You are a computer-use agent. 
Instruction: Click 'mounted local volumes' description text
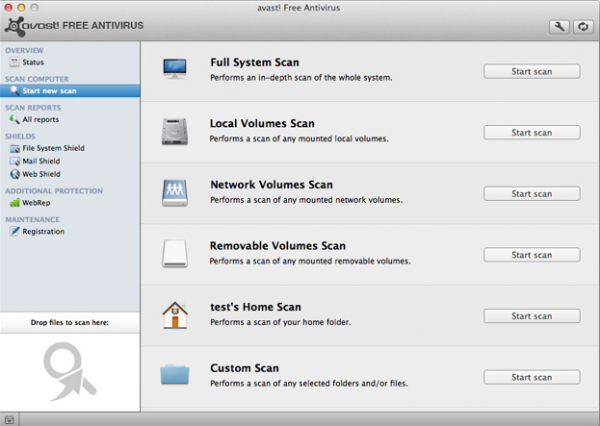[299, 139]
